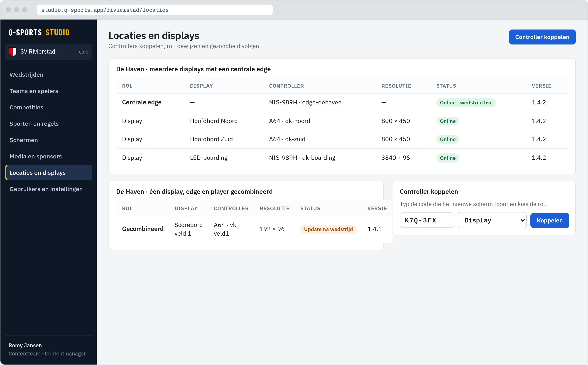Click 'LED-boarding' display name

tap(209, 158)
